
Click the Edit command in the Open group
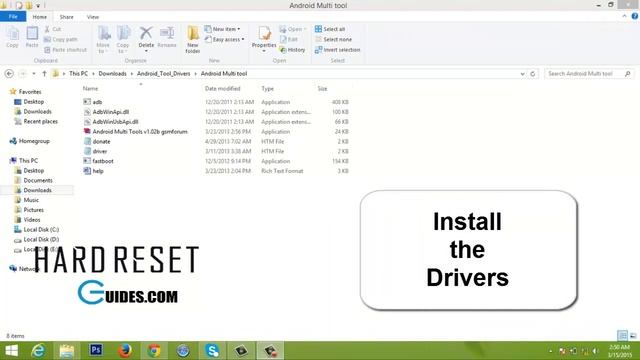coord(289,39)
